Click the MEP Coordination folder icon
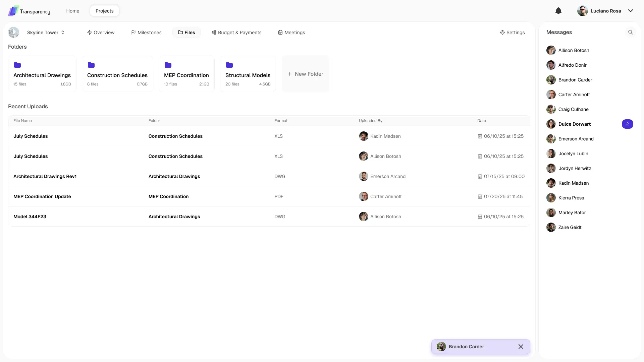This screenshot has width=644, height=362. 168,65
